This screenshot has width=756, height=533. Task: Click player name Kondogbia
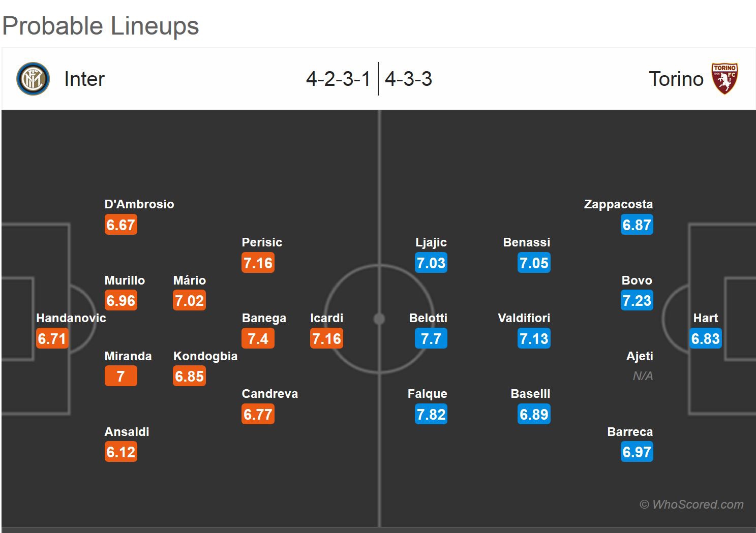[205, 356]
